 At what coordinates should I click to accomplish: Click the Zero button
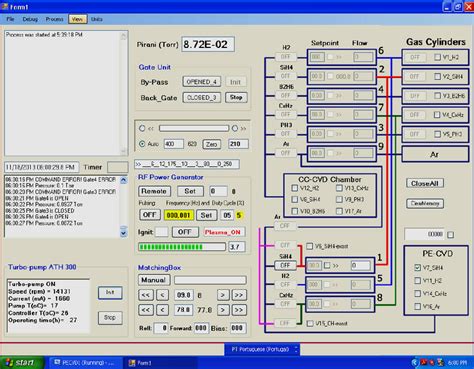point(212,144)
